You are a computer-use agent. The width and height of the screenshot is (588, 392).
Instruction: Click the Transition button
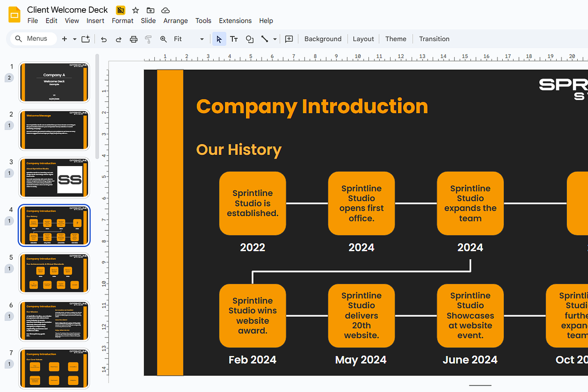[434, 39]
